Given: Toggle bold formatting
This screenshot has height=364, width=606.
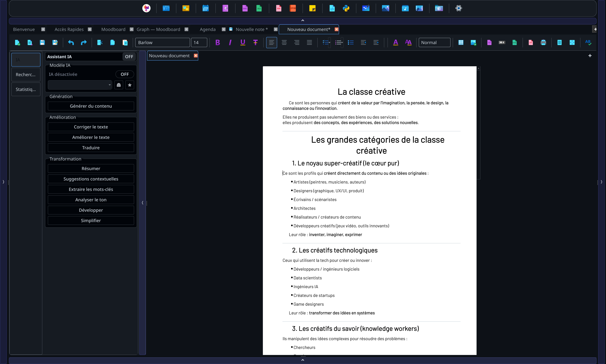Looking at the screenshot, I should tap(218, 43).
